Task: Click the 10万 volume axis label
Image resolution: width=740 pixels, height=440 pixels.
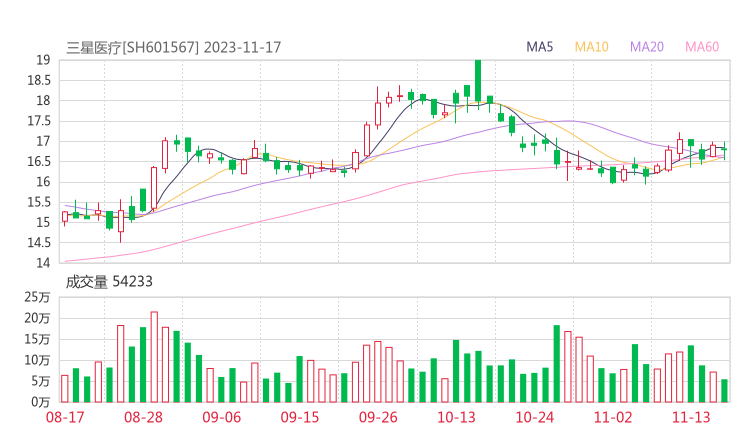Action: click(37, 360)
